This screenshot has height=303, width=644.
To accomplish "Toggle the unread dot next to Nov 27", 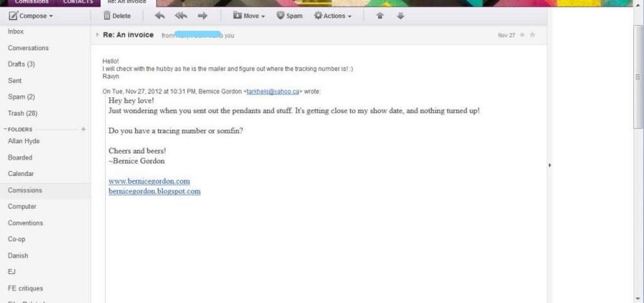I will [522, 35].
